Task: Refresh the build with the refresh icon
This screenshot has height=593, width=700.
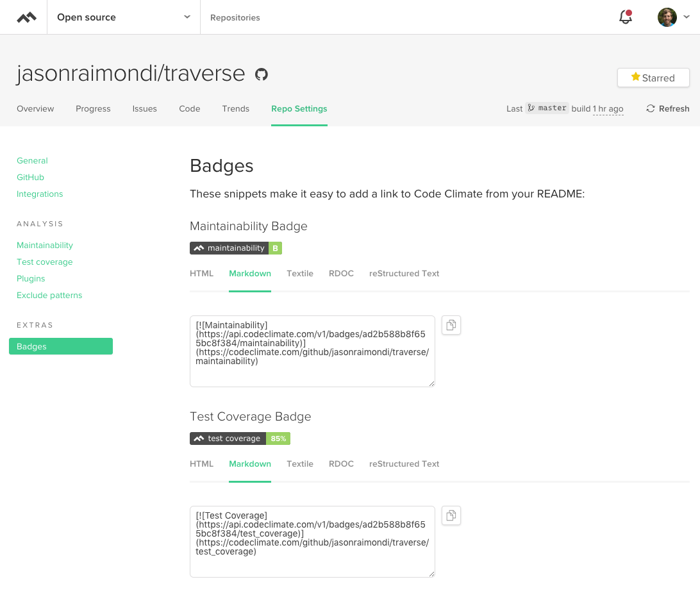Action: point(650,108)
